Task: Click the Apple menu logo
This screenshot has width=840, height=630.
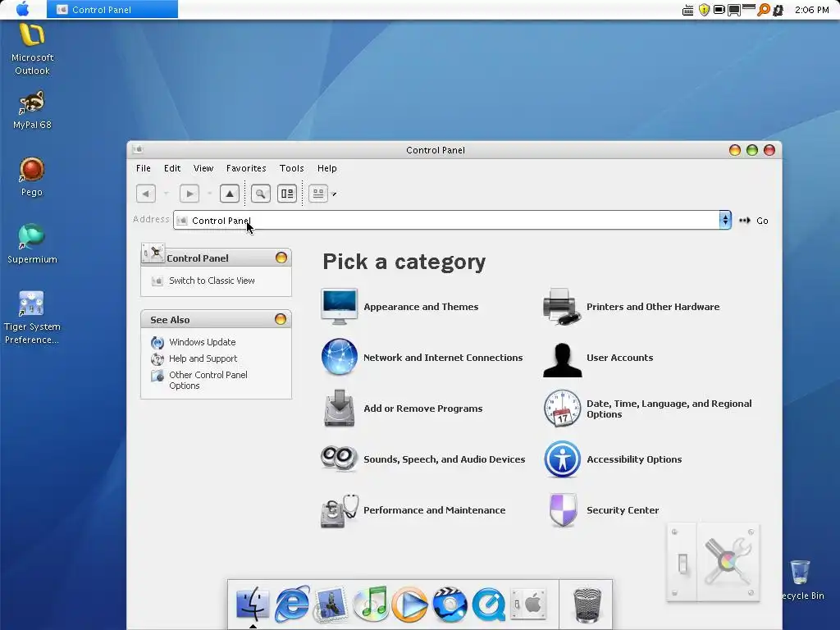Action: click(x=23, y=9)
